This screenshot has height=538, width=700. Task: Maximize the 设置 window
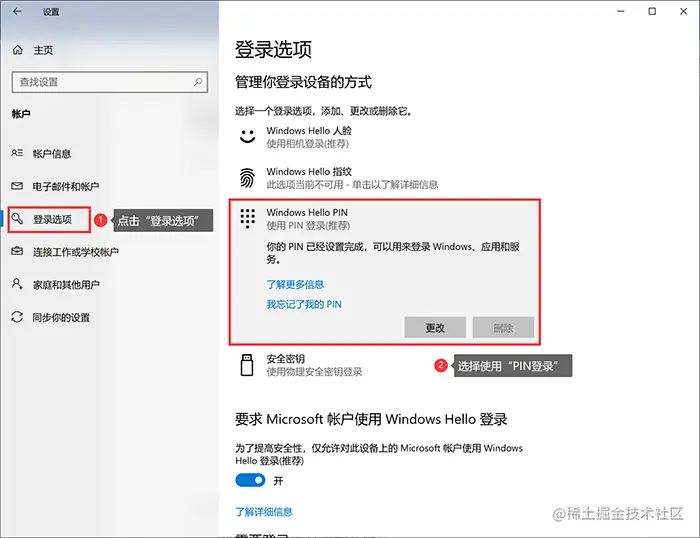652,11
